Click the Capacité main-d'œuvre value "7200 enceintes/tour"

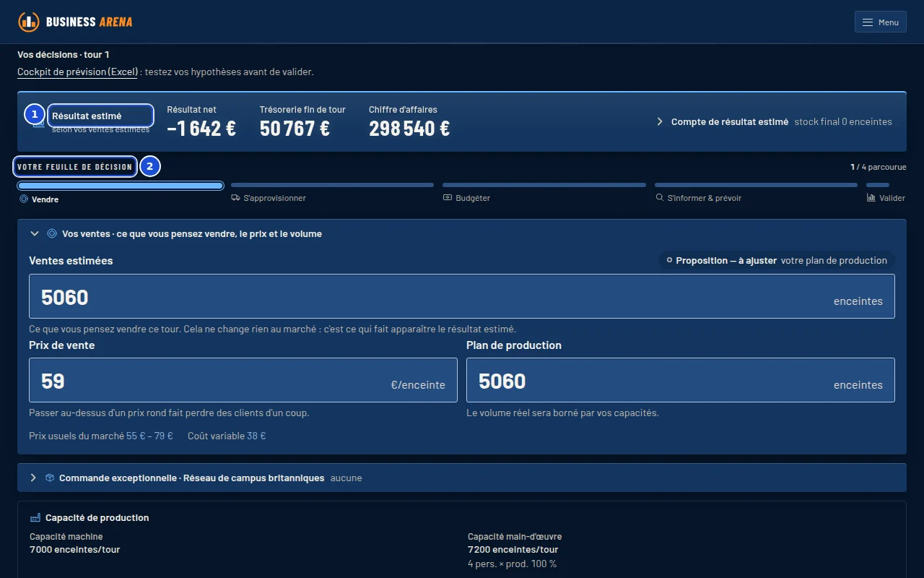513,550
